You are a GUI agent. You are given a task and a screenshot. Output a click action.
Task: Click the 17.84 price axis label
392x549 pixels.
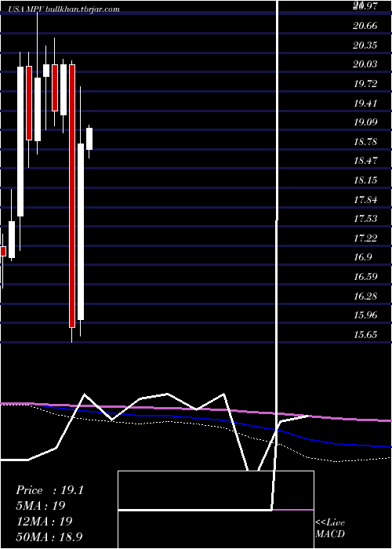(x=365, y=200)
